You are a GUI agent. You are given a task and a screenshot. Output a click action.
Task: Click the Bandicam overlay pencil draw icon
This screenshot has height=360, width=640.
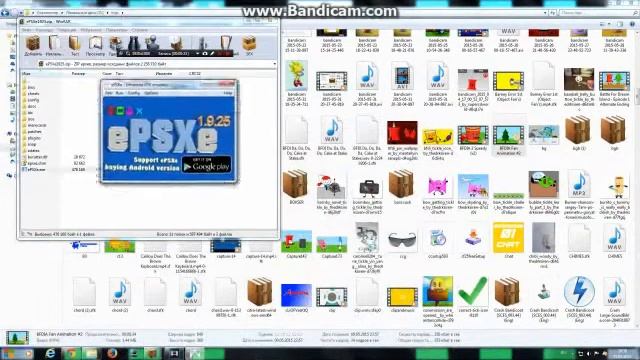pyautogui.click(x=212, y=53)
